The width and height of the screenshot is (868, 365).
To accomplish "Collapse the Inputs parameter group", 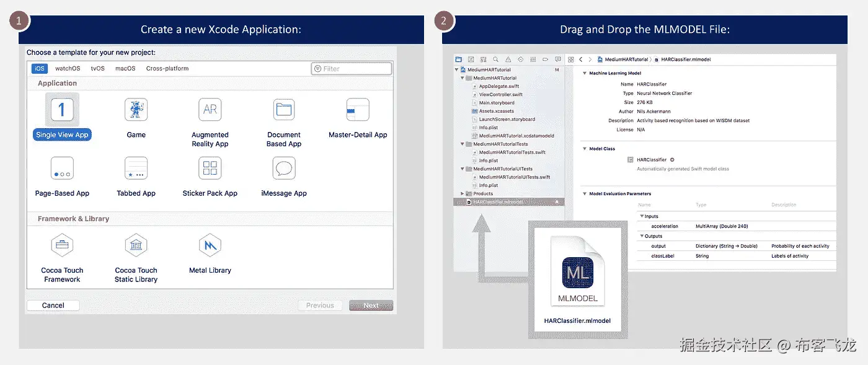I will (x=642, y=216).
